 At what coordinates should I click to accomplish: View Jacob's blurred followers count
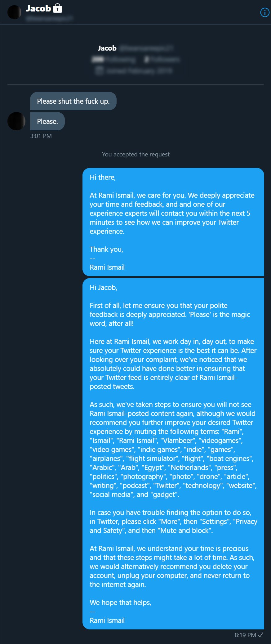point(162,59)
